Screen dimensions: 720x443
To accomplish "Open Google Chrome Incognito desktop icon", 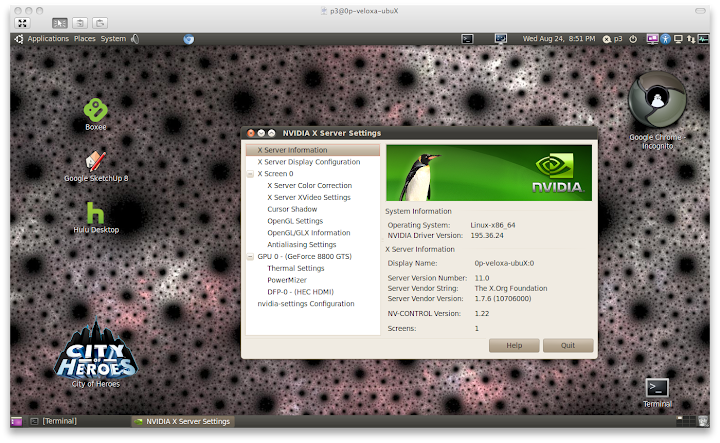I will [657, 99].
